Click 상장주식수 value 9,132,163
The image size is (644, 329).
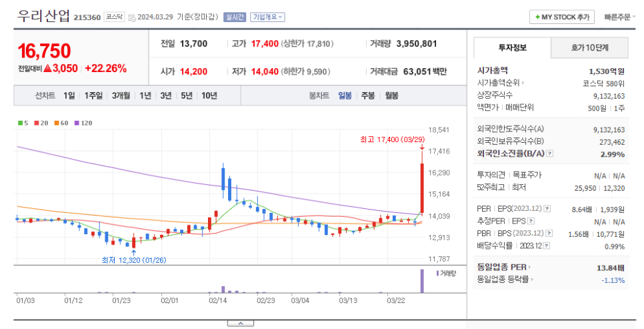(609, 96)
